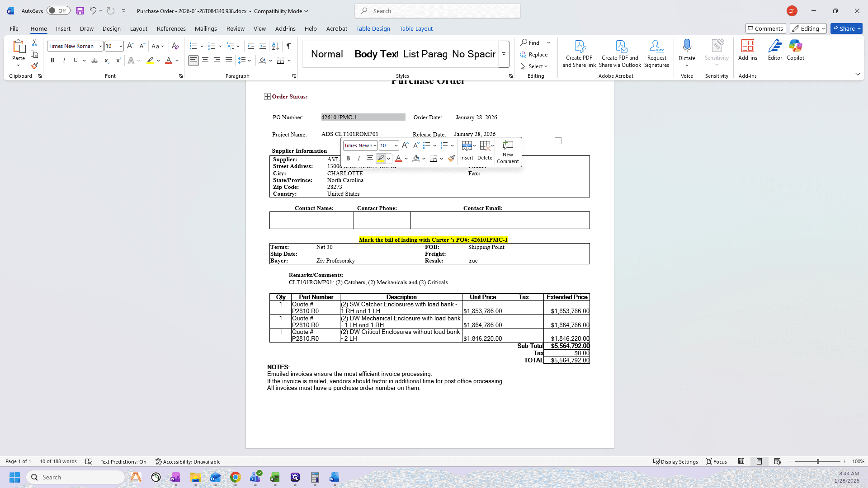Screen dimensions: 868x488
Task: Toggle Subscript formatting in the ribbon
Action: (x=107, y=61)
